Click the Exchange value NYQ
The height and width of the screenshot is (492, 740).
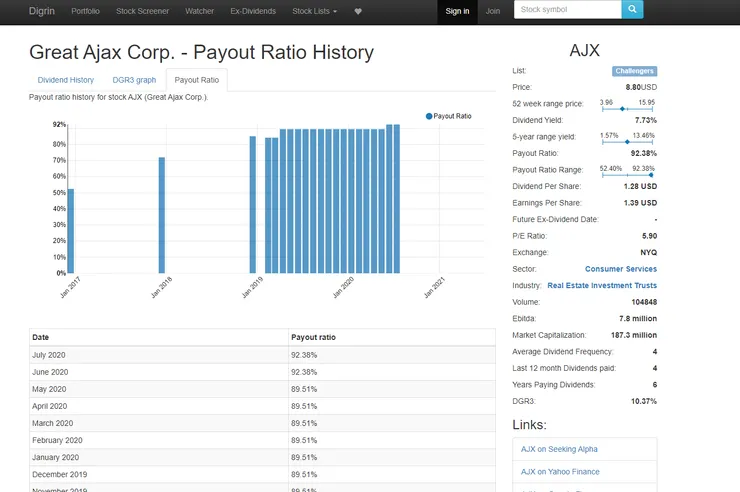point(648,252)
